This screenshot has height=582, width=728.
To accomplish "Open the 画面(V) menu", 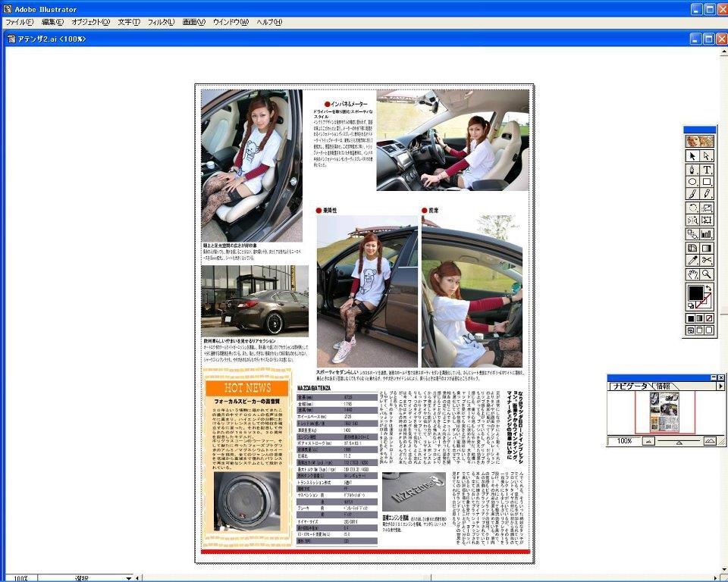I will 193,22.
